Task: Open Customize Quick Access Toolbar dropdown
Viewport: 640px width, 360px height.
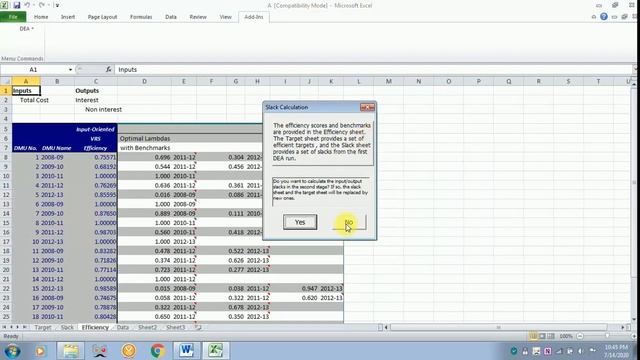Action: point(57,5)
